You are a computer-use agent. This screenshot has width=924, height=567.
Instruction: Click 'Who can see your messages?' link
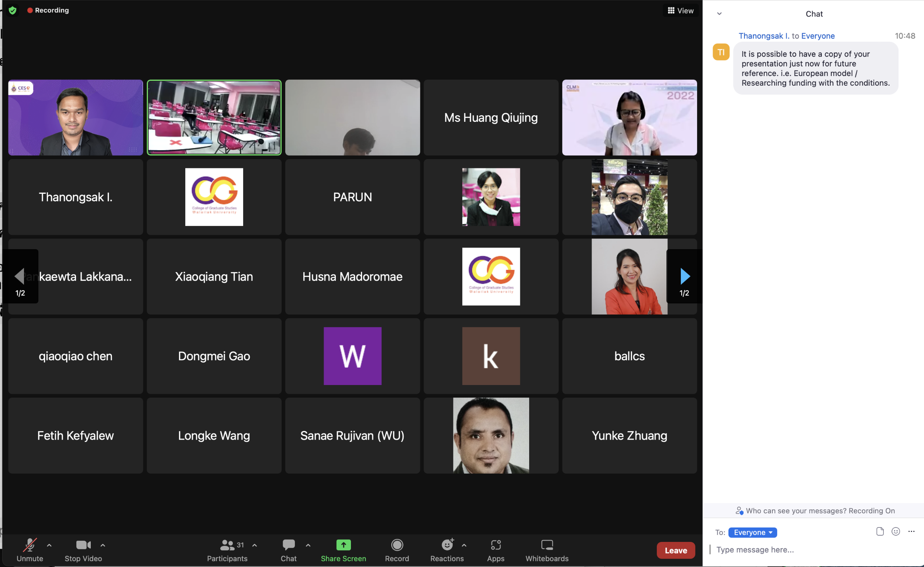coord(796,511)
